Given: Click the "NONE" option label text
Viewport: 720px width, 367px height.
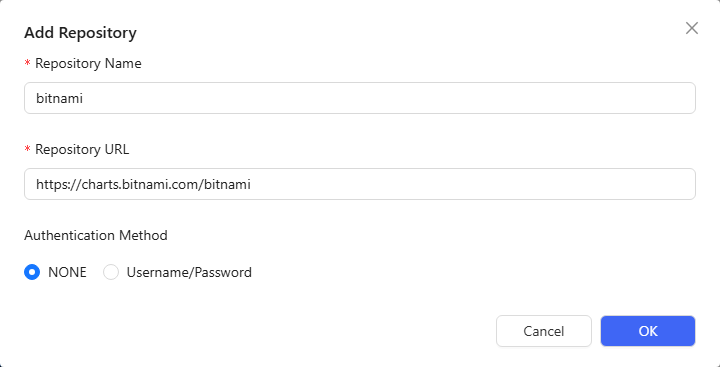Looking at the screenshot, I should pos(67,272).
